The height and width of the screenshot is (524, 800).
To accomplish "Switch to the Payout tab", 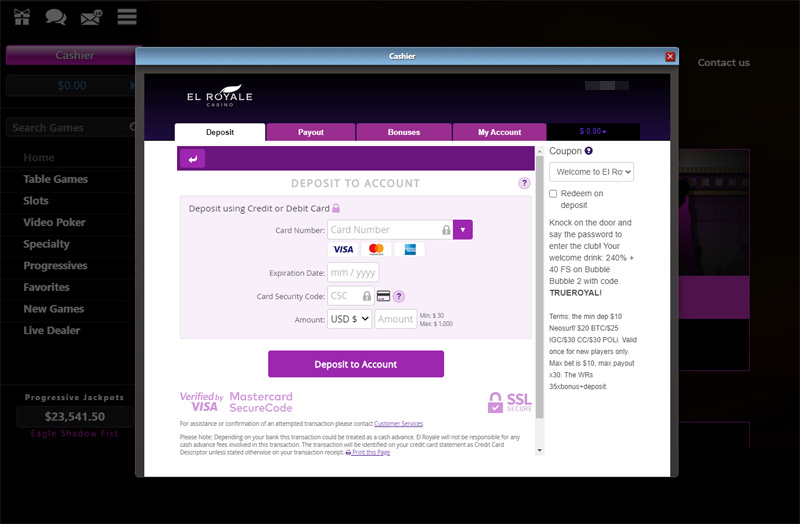I will (x=311, y=132).
